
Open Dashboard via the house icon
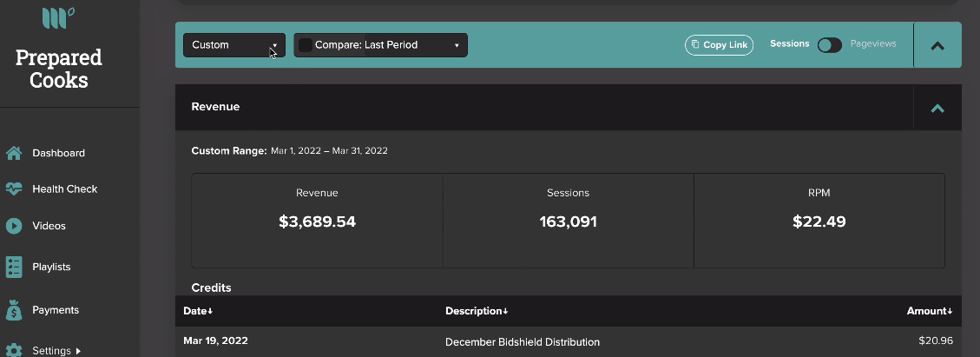click(14, 153)
